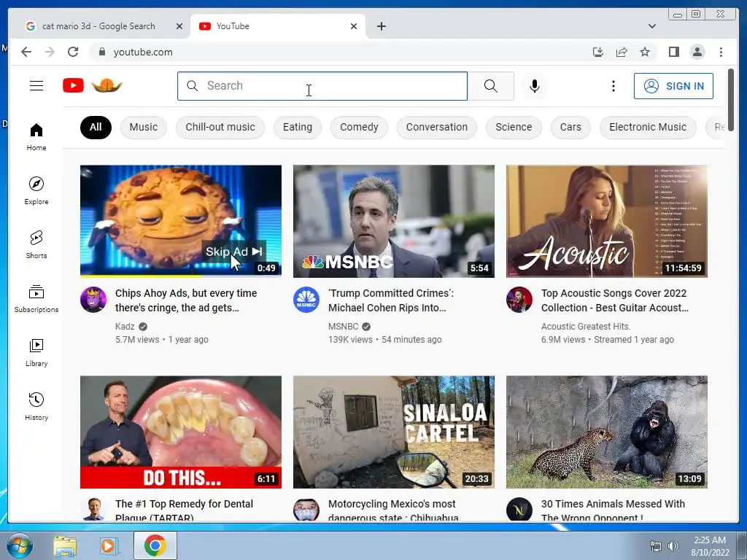Open Explore in sidebar
747x560 pixels.
[36, 191]
